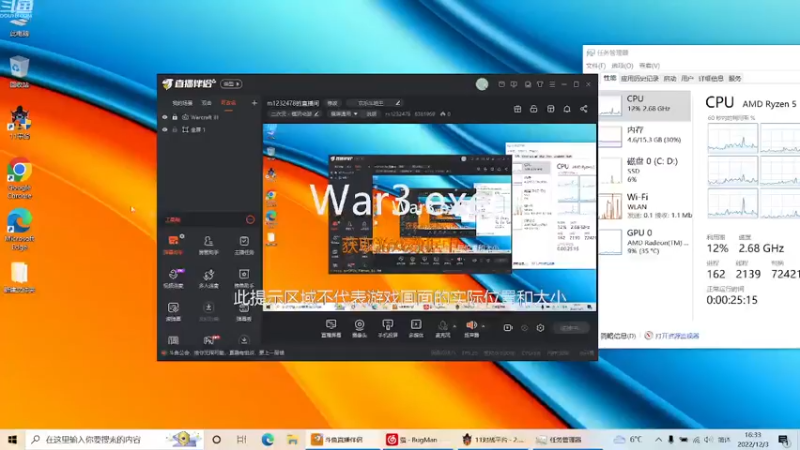Click the modify button beside room title
The width and height of the screenshot is (800, 450).
(x=332, y=103)
